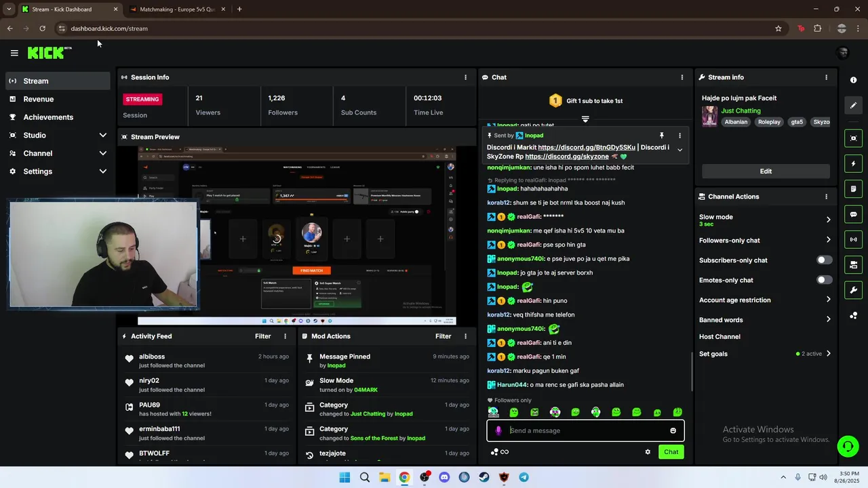Click Filter in Mod Actions
Viewport: 868px width, 488px height.
pos(443,336)
